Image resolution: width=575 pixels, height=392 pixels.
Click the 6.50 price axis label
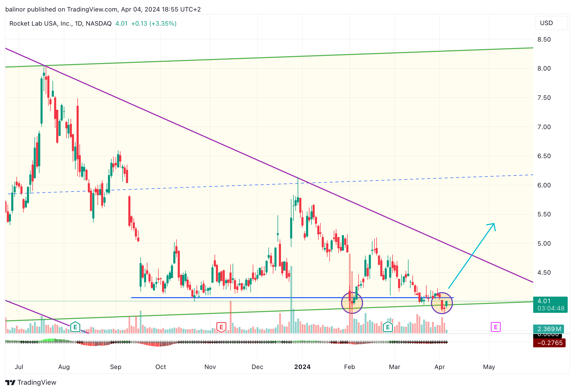(544, 156)
